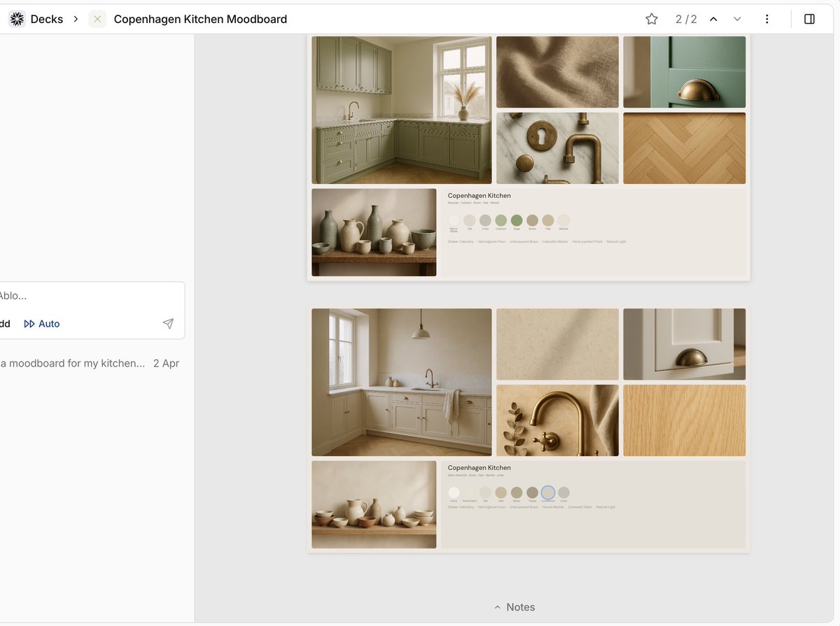The image size is (840, 626).
Task: Click the Celadon color swatch
Action: point(501,220)
